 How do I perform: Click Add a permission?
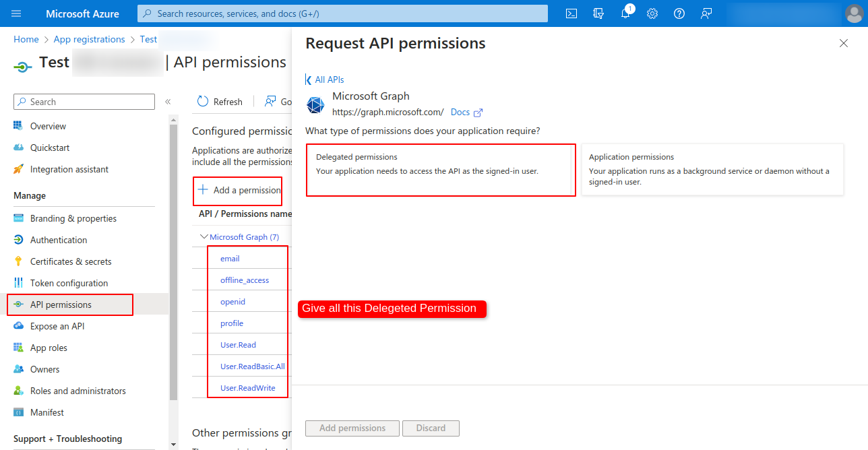tap(239, 191)
